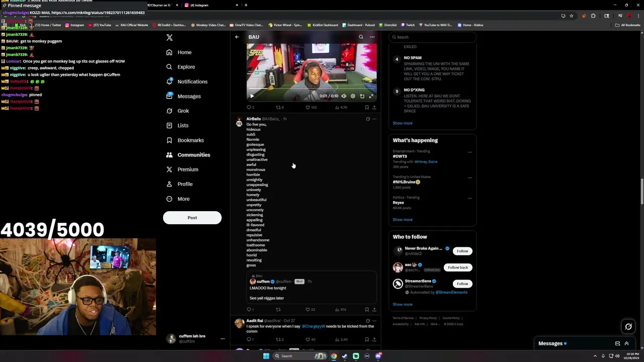
Task: Open the Windows Start menu
Action: pos(266,356)
